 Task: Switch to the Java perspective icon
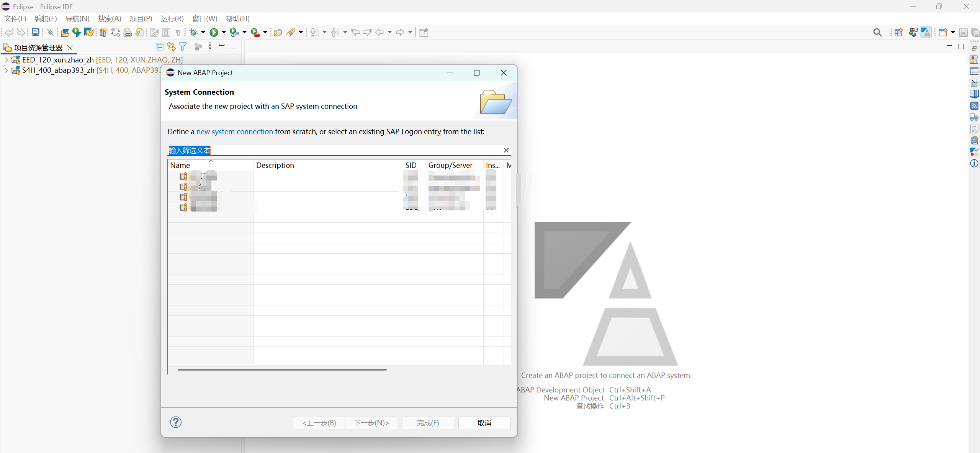(x=913, y=32)
